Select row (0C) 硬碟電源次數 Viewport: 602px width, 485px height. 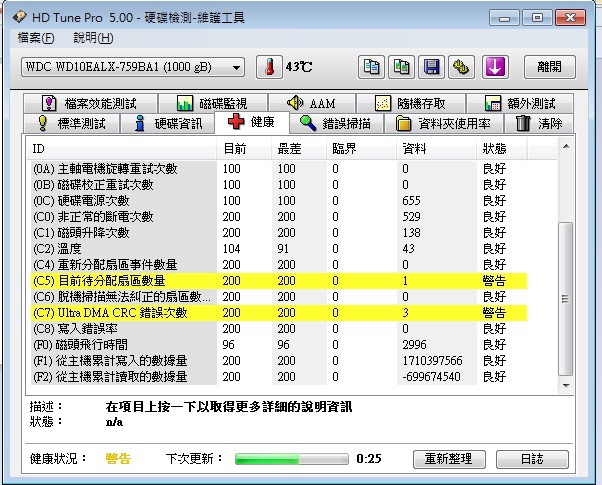click(x=279, y=200)
